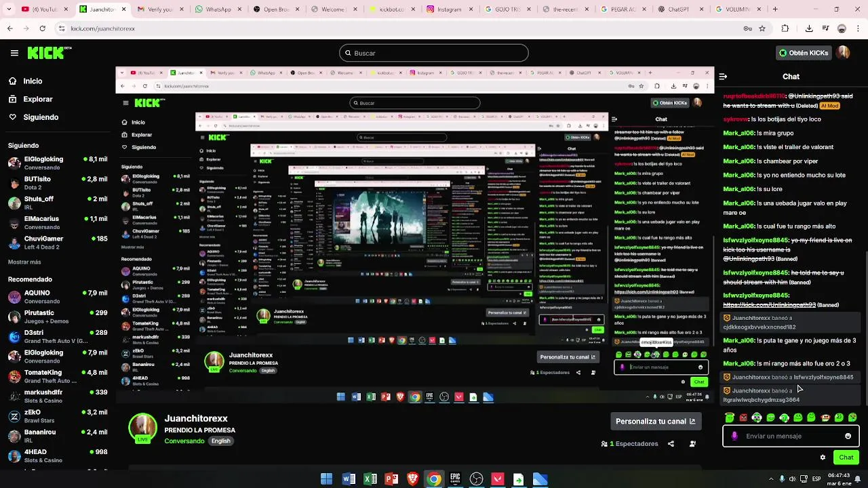Insert the red angry quick emote

click(743, 418)
